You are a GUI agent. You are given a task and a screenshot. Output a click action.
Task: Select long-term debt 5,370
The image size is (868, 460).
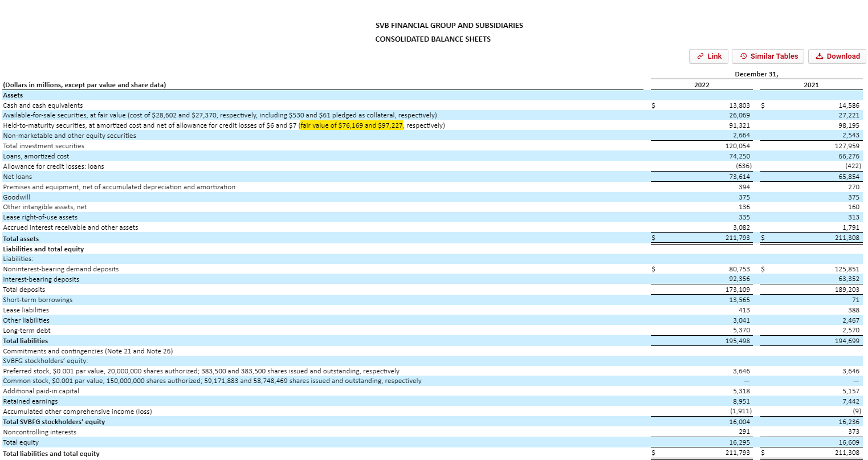[741, 331]
